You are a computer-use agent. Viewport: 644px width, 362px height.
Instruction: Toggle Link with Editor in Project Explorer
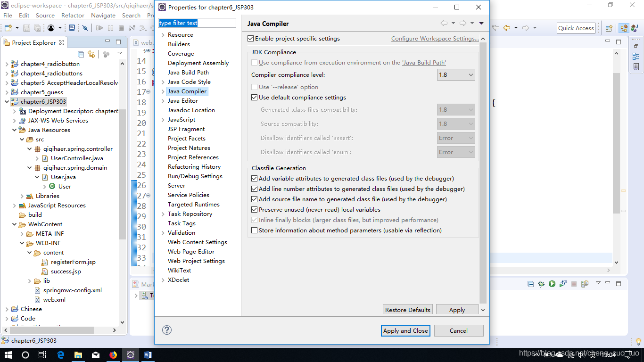91,54
